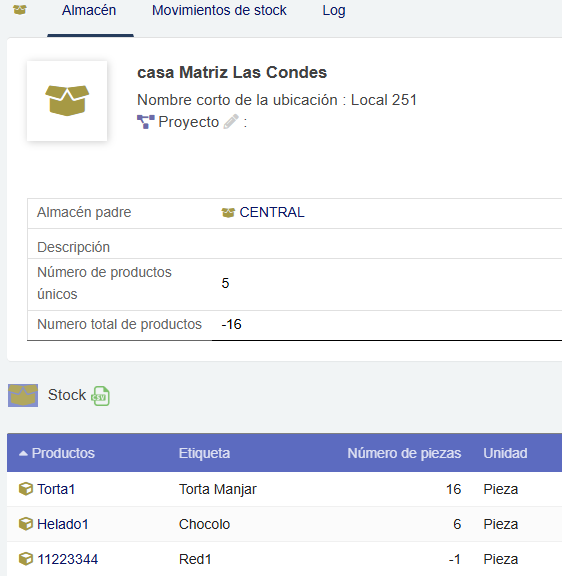This screenshot has width=562, height=576.
Task: Open the CENTRAL parent warehouse link
Action: (x=272, y=212)
